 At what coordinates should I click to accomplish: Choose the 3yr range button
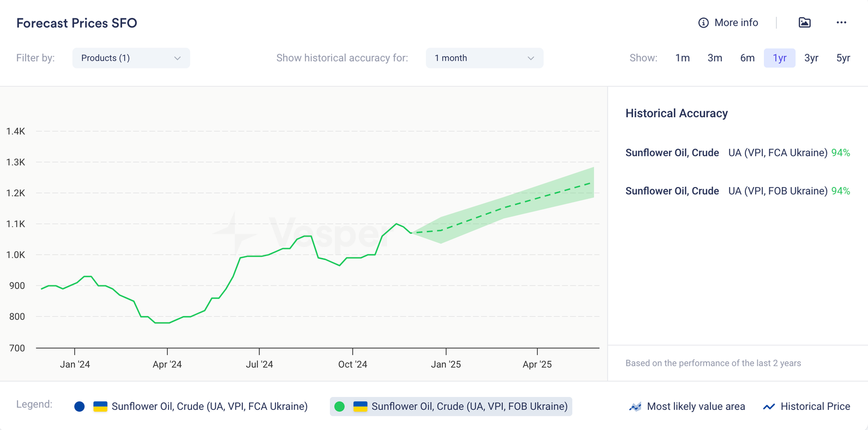[x=811, y=58]
